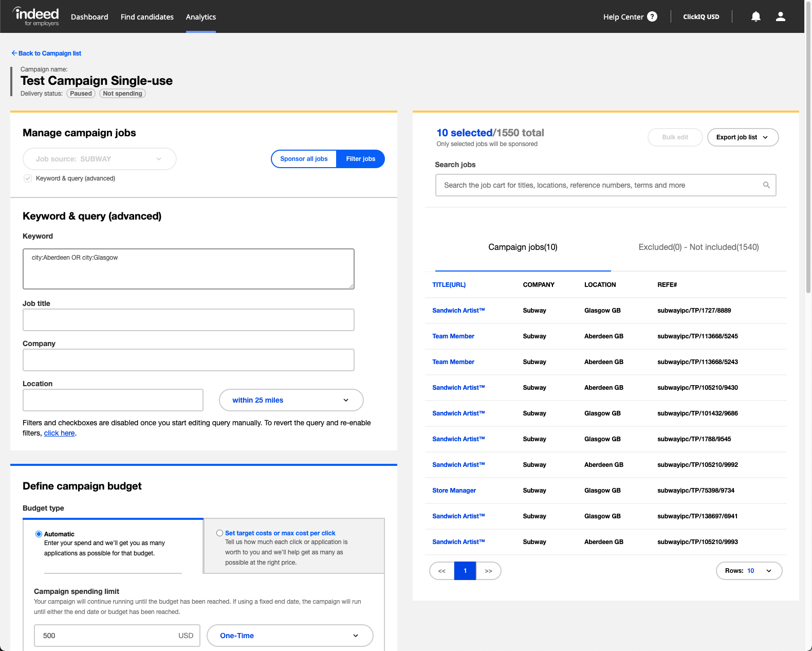Viewport: 812px width, 651px height.
Task: Toggle the Keyword & query (advanced) checkbox
Action: (28, 178)
